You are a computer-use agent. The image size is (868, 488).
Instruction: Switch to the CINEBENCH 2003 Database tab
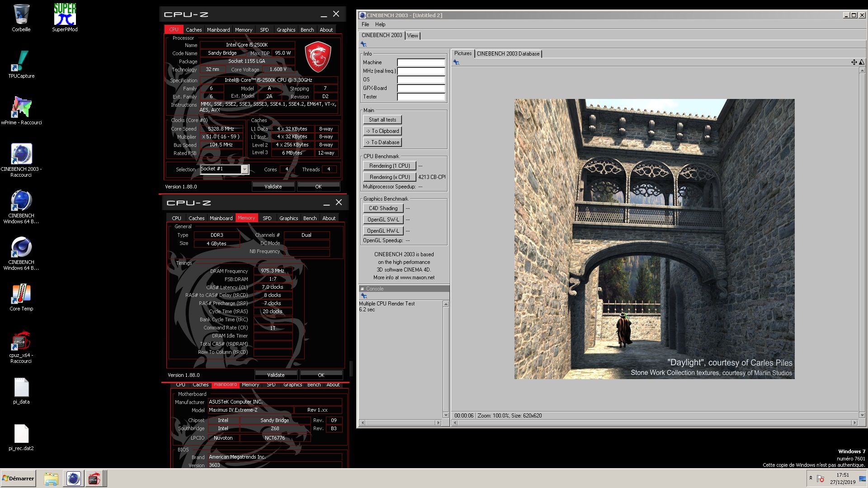click(x=508, y=54)
